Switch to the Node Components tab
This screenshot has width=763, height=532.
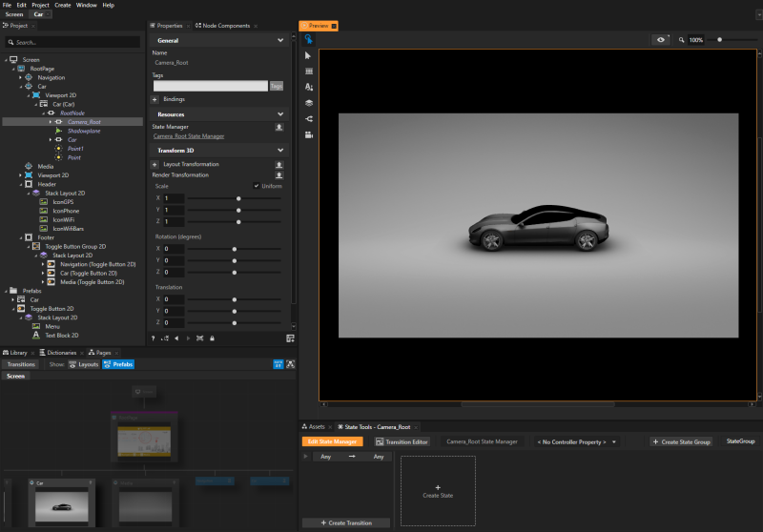click(222, 26)
